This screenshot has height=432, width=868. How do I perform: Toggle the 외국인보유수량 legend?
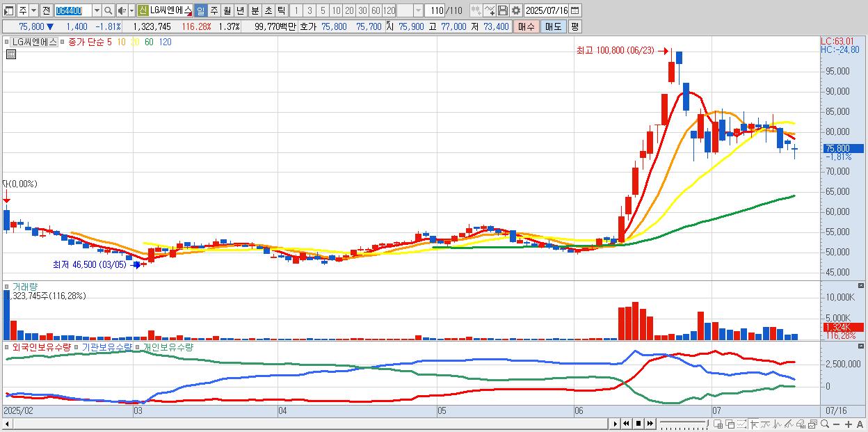coord(8,346)
